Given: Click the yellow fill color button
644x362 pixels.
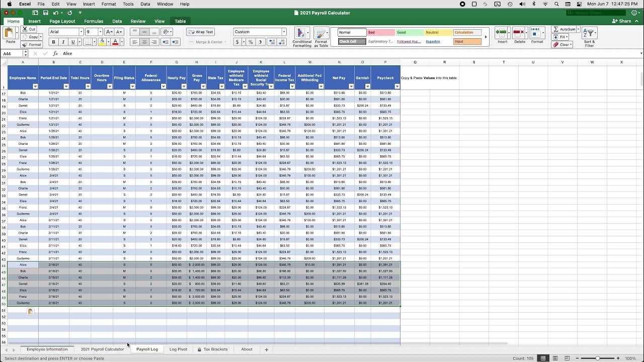Looking at the screenshot, I should (102, 42).
